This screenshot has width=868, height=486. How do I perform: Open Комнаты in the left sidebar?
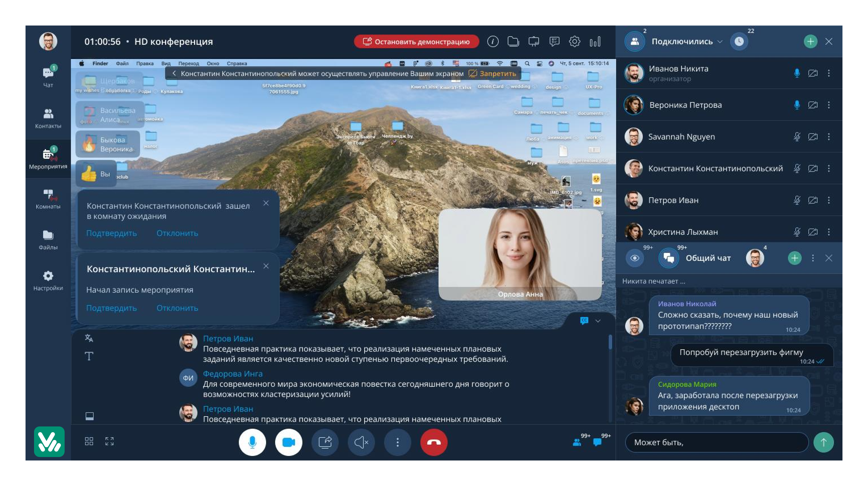[48, 199]
